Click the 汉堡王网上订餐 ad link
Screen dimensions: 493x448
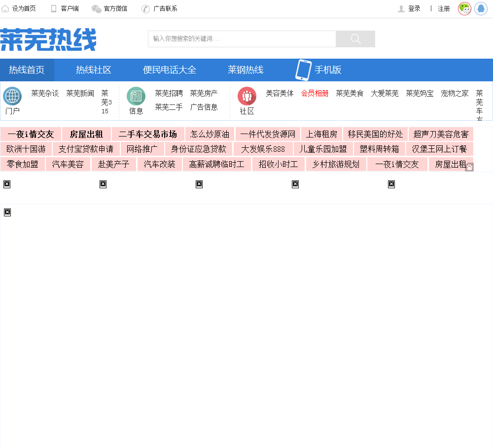tap(440, 149)
